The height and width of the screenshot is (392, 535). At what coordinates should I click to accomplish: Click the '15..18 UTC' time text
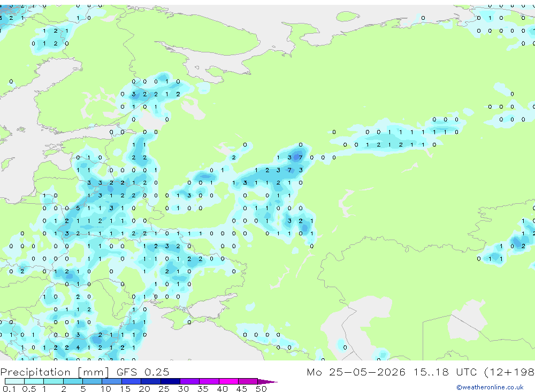[445, 372]
